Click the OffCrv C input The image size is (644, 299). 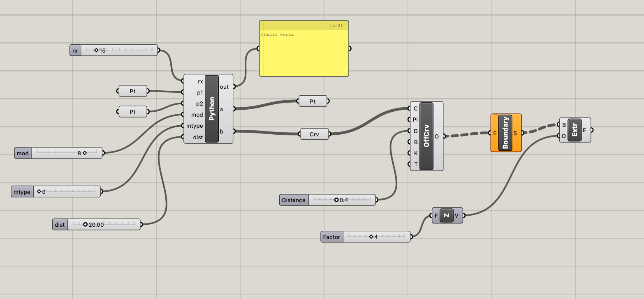coord(415,108)
